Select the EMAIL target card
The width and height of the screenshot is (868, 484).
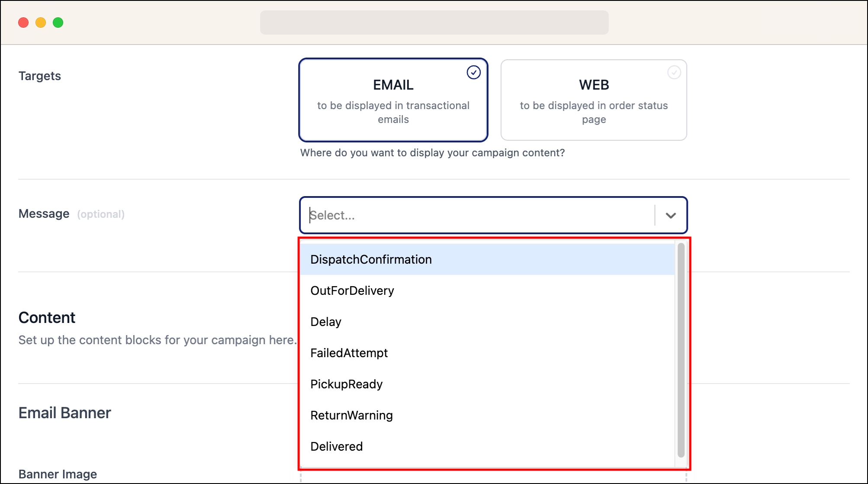click(x=393, y=100)
